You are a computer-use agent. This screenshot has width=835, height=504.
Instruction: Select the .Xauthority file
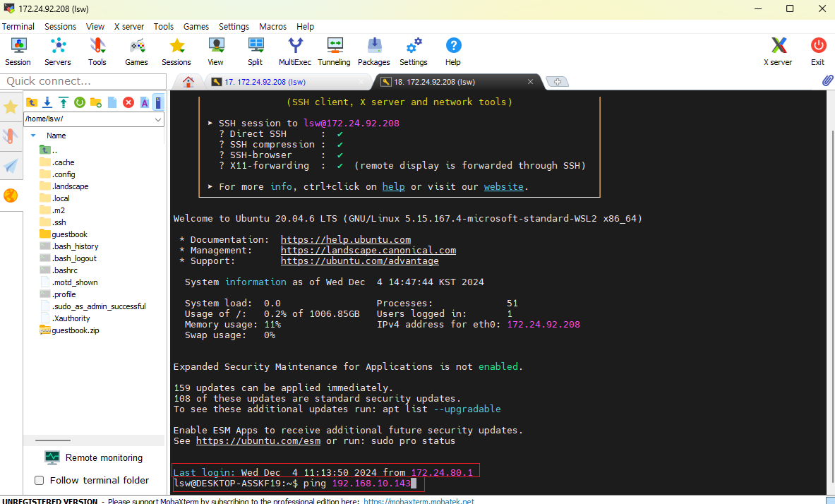click(65, 318)
